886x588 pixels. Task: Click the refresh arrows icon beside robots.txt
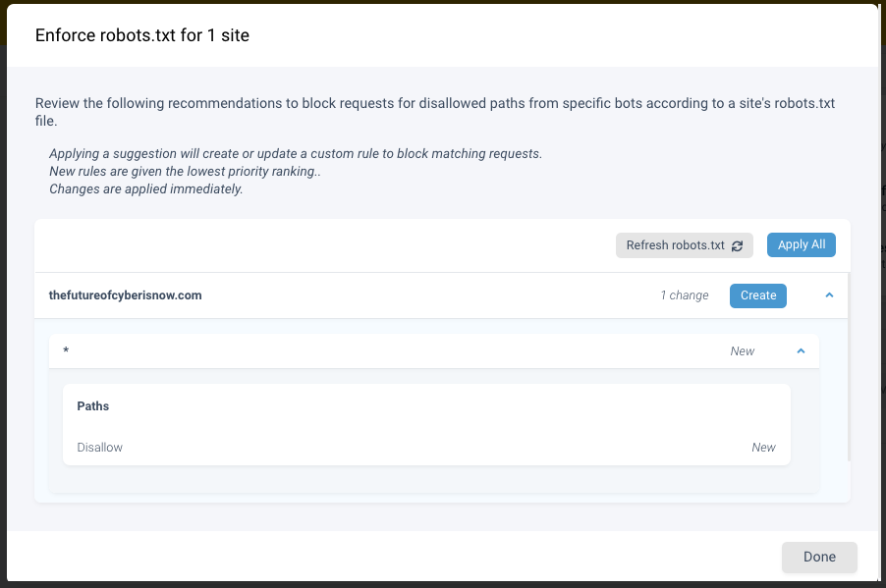[737, 245]
